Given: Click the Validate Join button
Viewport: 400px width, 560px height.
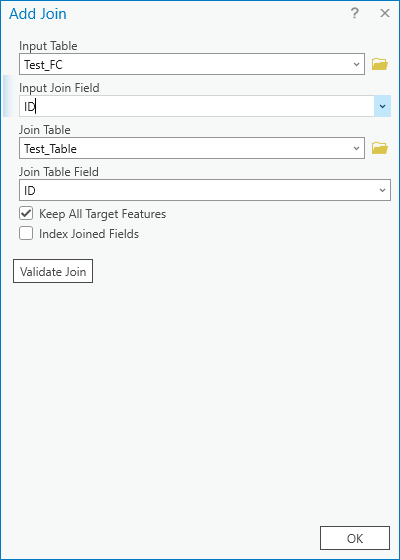Looking at the screenshot, I should [53, 271].
